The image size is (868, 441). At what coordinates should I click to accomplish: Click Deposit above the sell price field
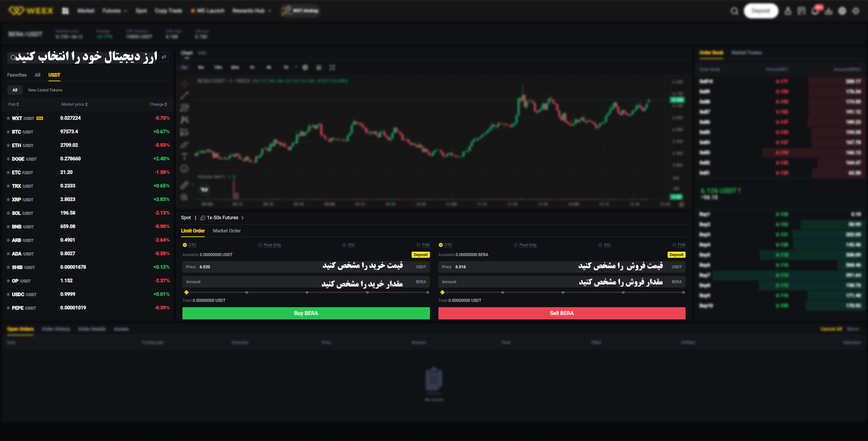tap(676, 254)
